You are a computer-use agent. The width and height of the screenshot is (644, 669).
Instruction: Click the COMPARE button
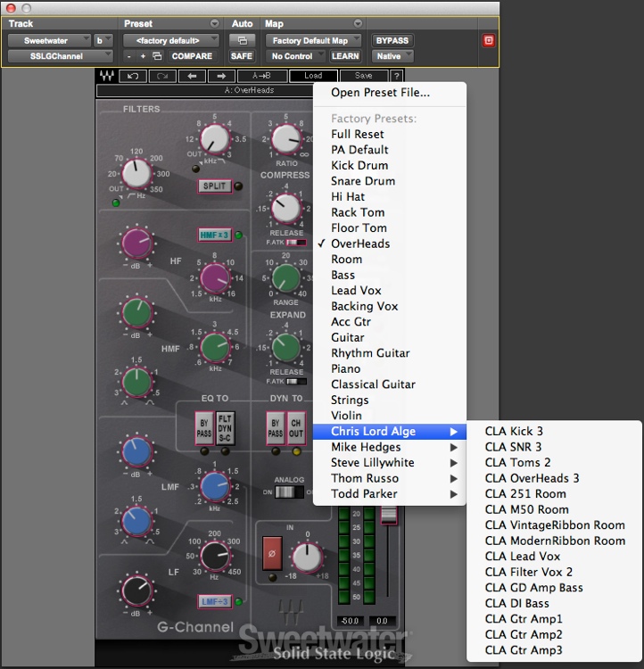coord(192,56)
